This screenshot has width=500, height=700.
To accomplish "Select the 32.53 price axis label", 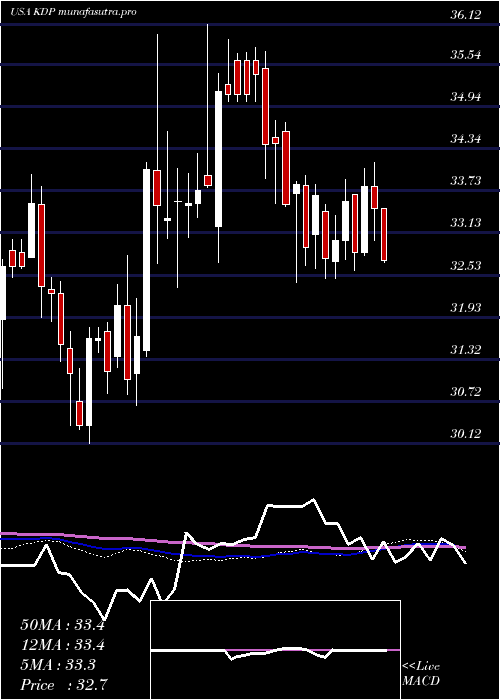I will 465,266.
